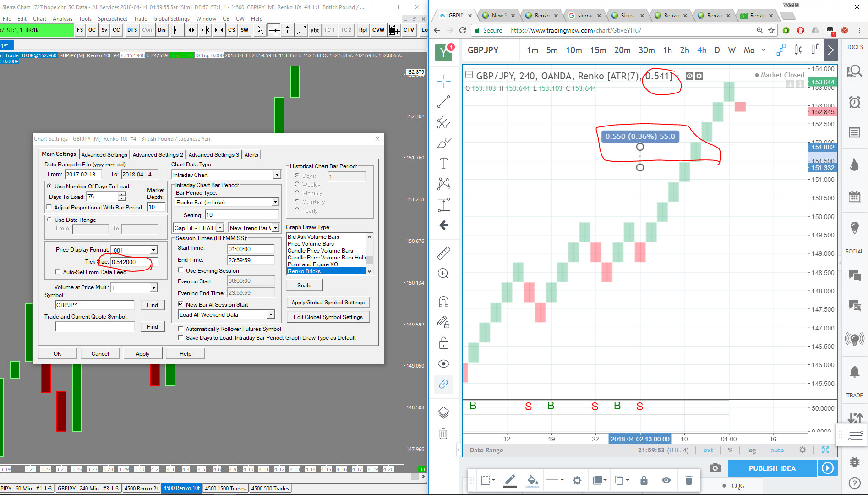Select the ruler measure tool
This screenshot has height=495, width=868.
tap(443, 253)
